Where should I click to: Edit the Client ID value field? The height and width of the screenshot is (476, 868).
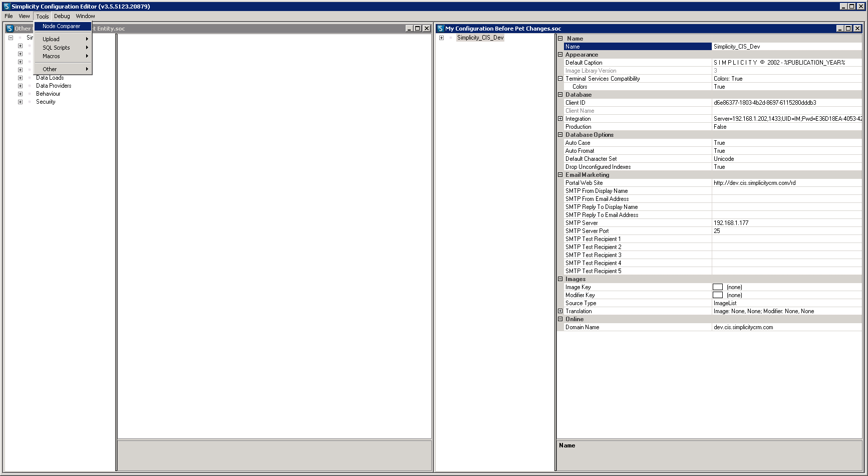[787, 103]
